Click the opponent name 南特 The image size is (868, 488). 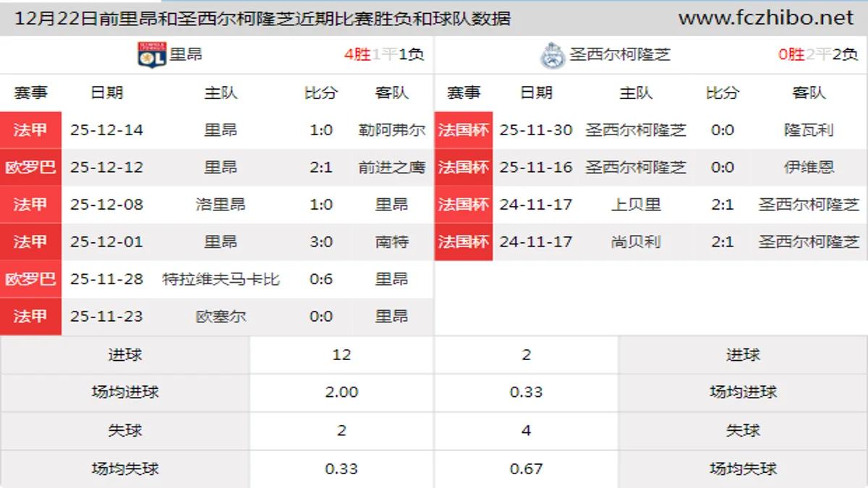click(391, 241)
